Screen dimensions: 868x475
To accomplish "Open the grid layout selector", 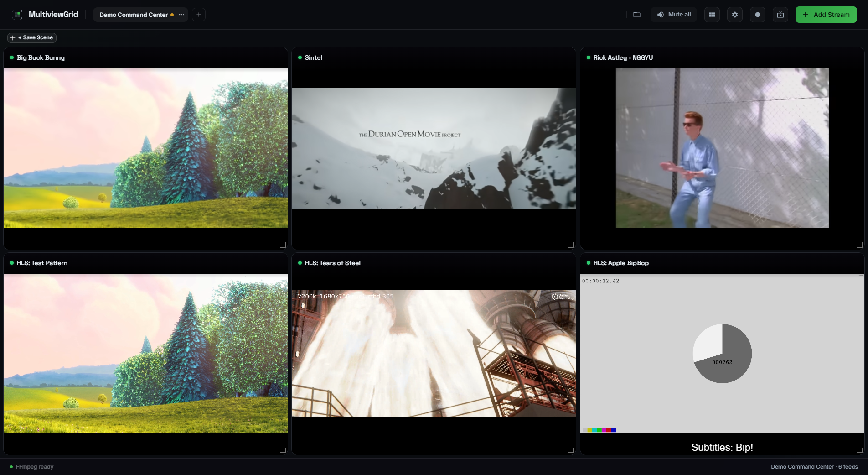I will [712, 15].
